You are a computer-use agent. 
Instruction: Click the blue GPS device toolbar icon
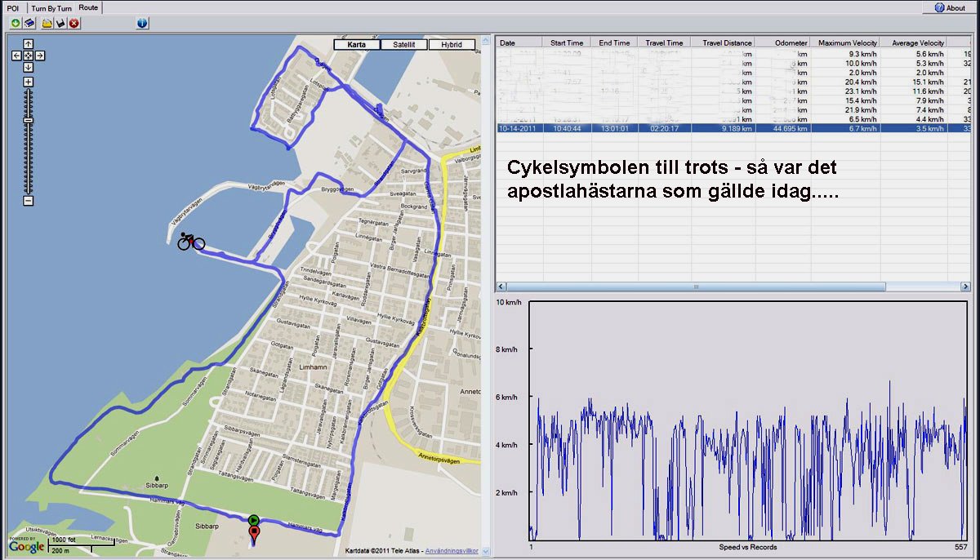click(29, 23)
